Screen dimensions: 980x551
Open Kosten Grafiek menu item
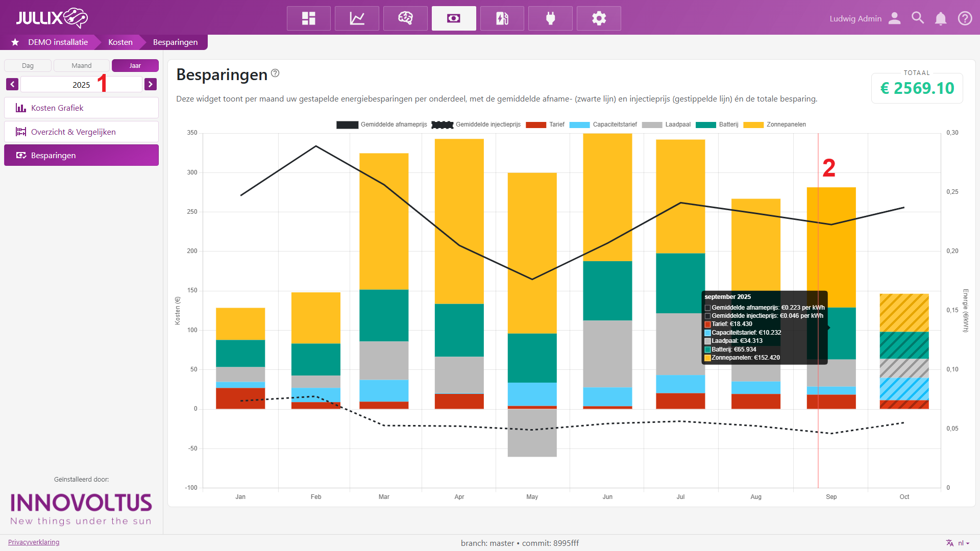tap(81, 108)
